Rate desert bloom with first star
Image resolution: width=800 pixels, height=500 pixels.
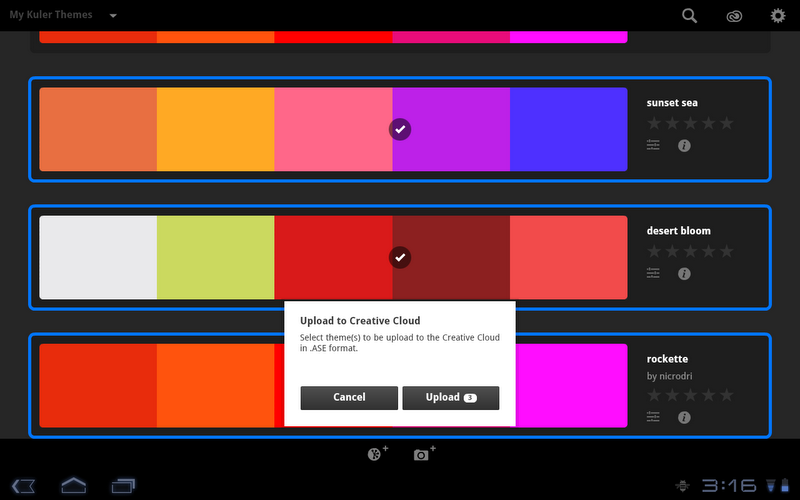[x=654, y=251]
